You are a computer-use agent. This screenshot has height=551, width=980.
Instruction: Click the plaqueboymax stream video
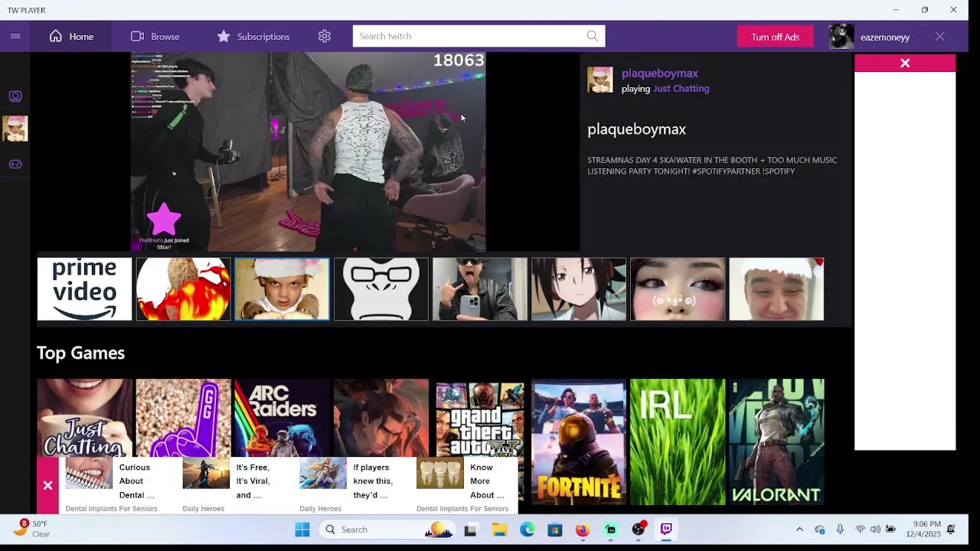point(308,152)
